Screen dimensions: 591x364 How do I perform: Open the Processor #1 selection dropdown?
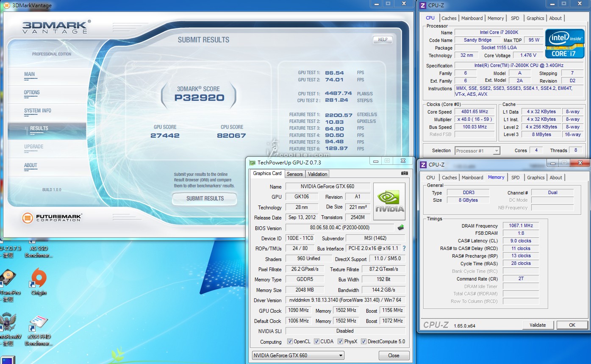click(477, 150)
